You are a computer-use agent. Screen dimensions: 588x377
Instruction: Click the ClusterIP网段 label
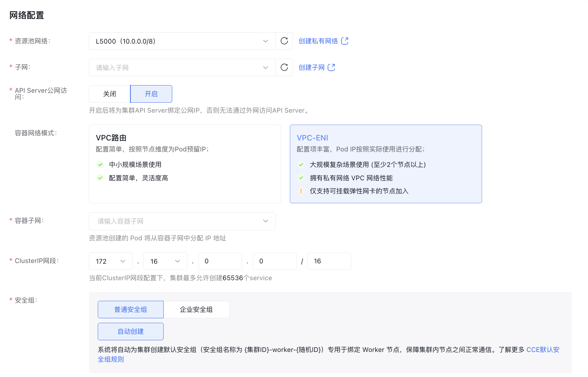tap(37, 261)
